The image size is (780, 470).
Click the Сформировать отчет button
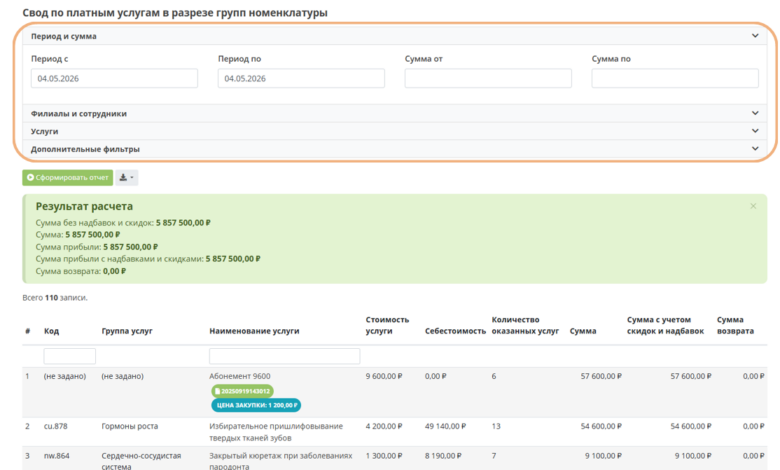pos(68,178)
